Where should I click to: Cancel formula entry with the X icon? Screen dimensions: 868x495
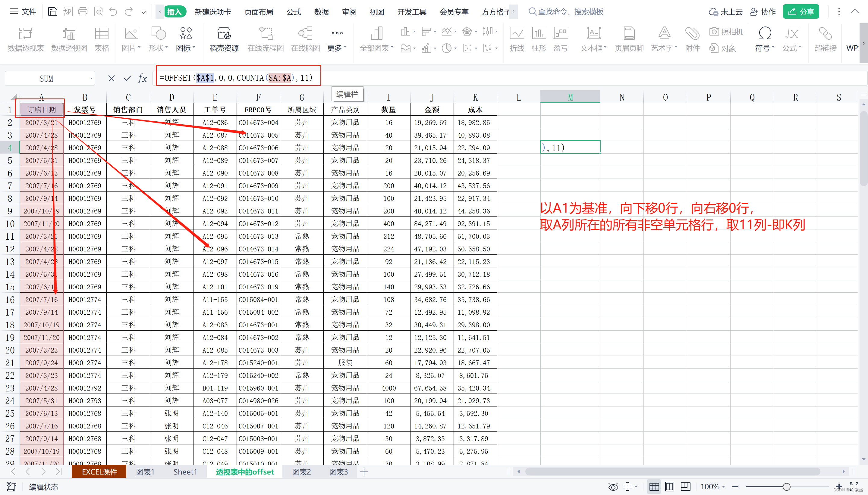point(111,79)
